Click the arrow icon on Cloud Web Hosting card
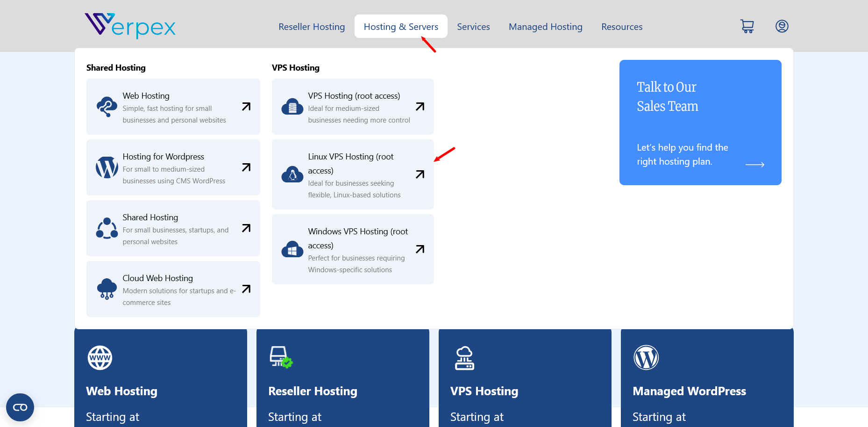The image size is (868, 427). [246, 289]
